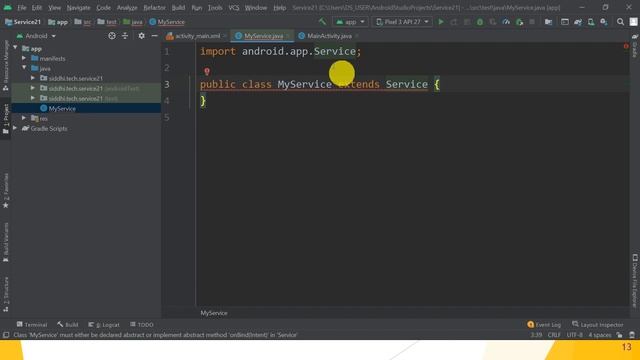Run the app with green play button
The width and height of the screenshot is (640, 360).
coord(441,22)
